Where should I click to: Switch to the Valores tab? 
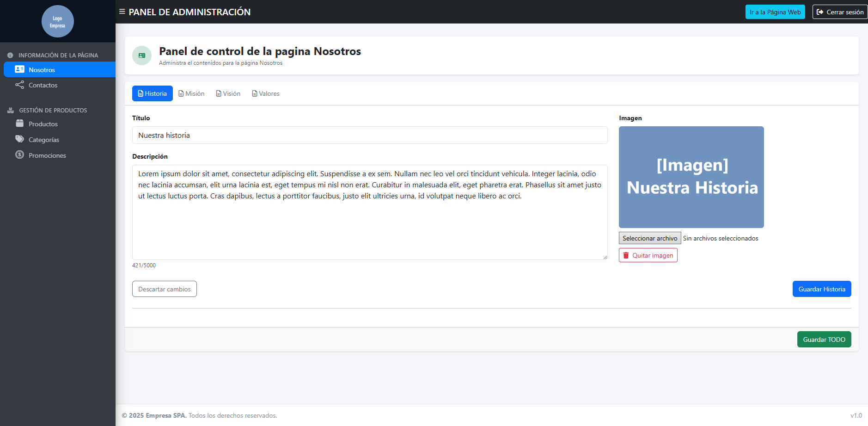coord(266,93)
